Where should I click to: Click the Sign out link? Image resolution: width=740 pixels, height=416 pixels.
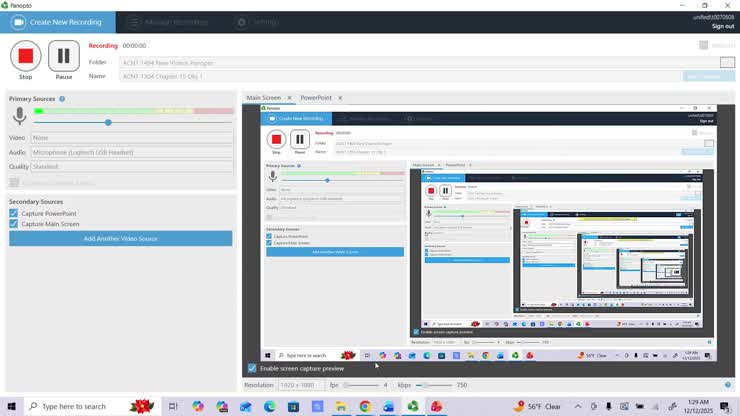click(723, 26)
